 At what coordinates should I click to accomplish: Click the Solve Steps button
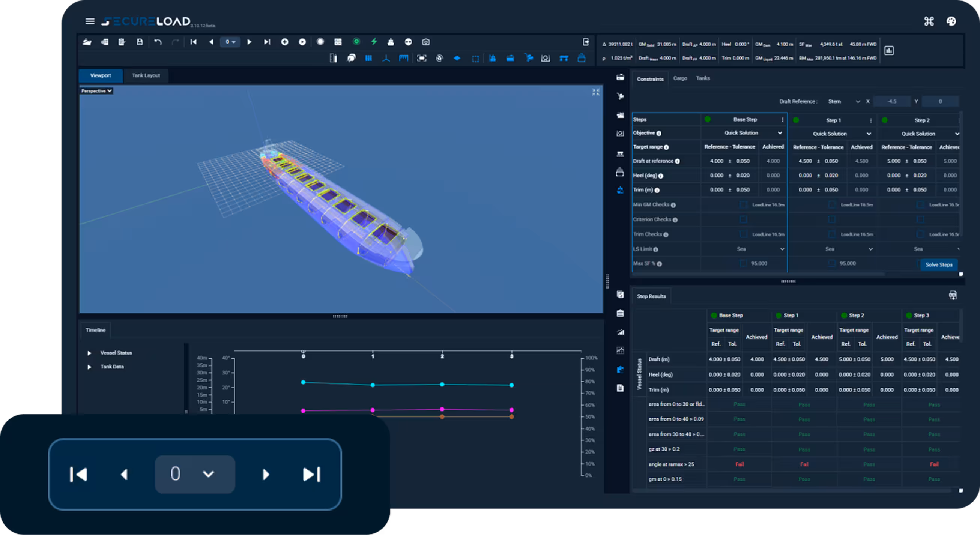(x=938, y=264)
